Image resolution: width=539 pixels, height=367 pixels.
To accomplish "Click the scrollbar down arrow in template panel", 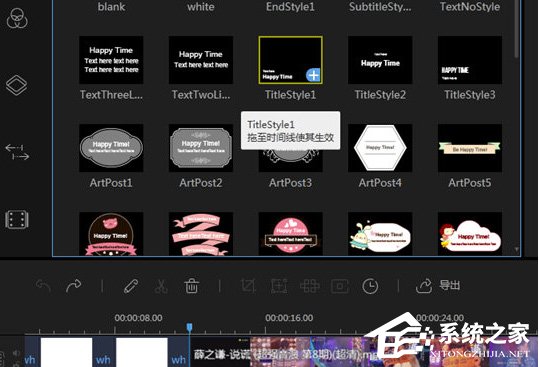I will click(517, 250).
